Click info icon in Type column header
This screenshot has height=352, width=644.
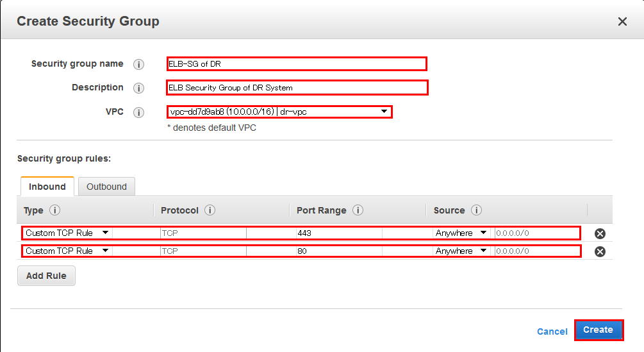point(54,210)
